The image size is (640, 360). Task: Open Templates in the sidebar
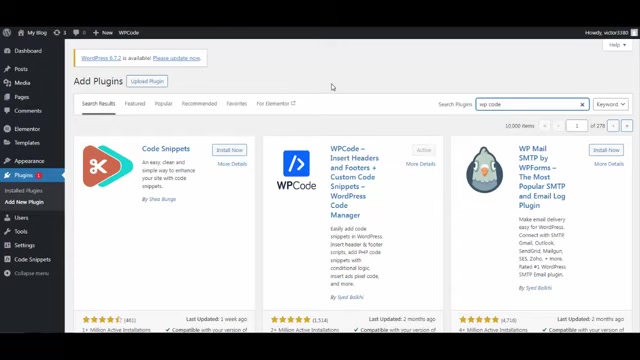[27, 143]
